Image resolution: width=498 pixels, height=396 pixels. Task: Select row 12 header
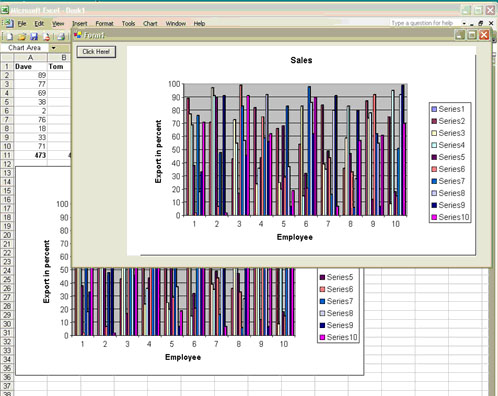click(x=7, y=164)
